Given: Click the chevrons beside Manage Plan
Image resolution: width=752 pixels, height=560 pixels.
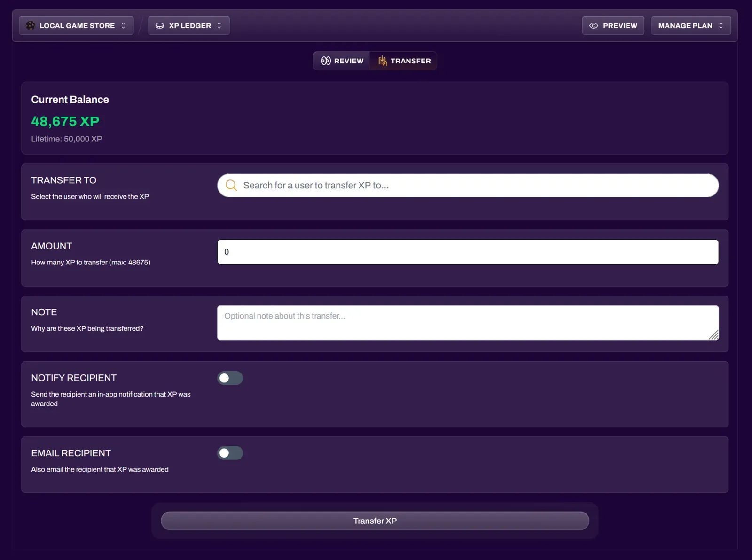Looking at the screenshot, I should point(721,26).
